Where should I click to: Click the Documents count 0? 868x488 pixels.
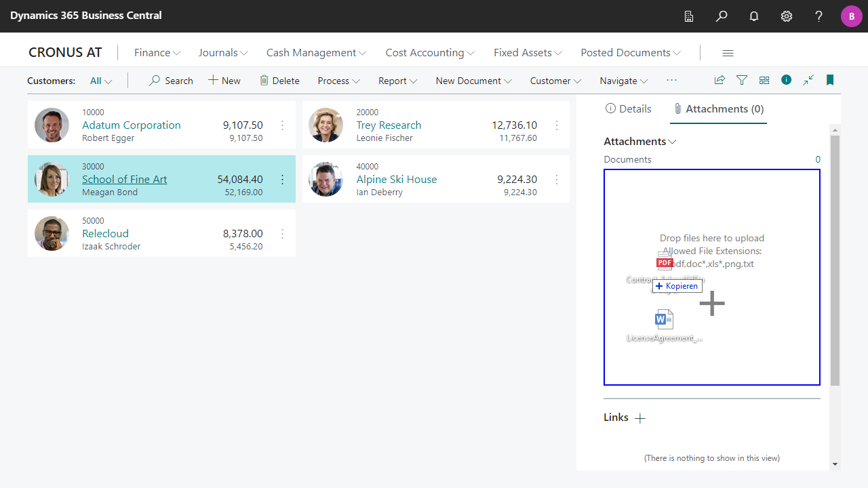(x=818, y=159)
